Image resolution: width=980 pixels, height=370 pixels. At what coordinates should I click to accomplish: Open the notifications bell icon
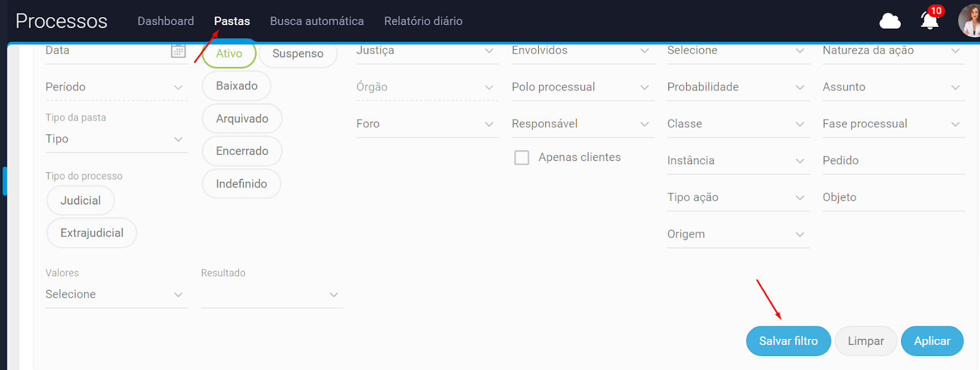click(x=929, y=21)
